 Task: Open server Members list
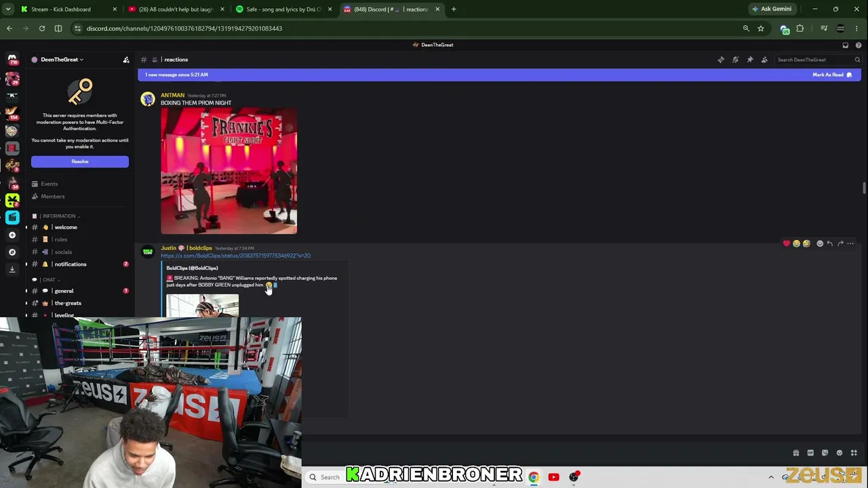(x=80, y=197)
